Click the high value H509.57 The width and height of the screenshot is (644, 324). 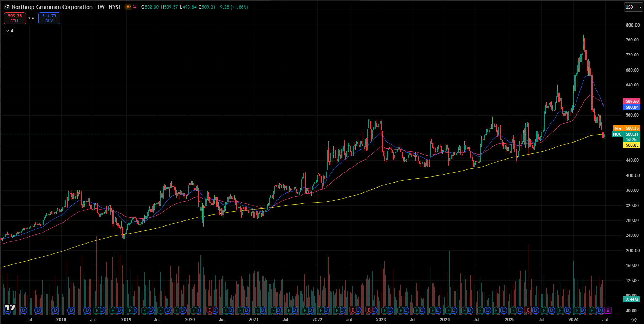point(169,7)
